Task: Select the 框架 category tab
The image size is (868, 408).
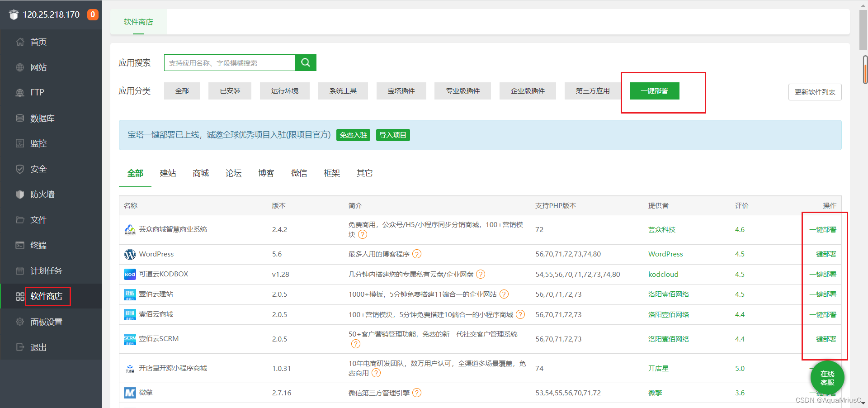Action: (332, 173)
